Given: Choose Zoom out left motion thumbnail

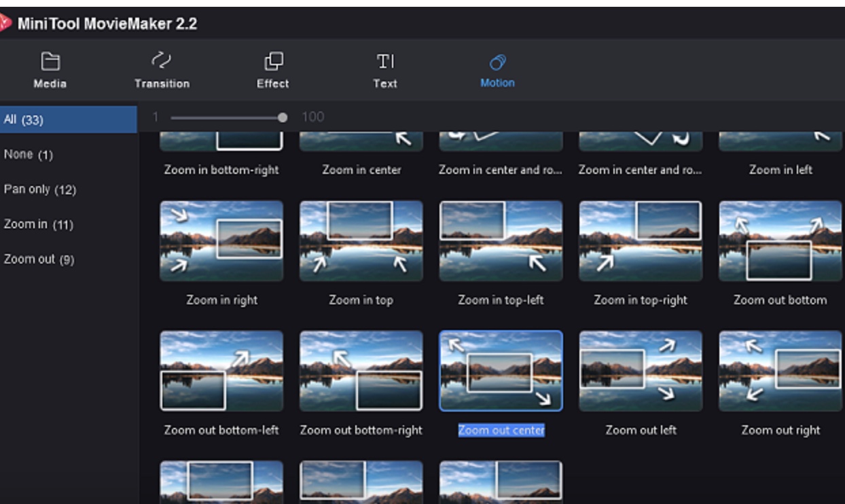Looking at the screenshot, I should 641,371.
